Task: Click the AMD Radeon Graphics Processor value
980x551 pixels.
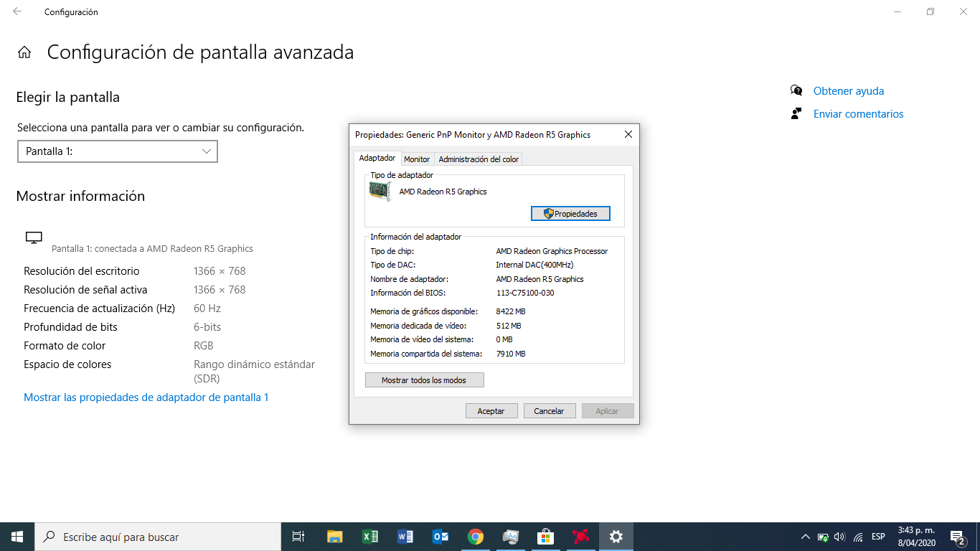Action: tap(552, 251)
